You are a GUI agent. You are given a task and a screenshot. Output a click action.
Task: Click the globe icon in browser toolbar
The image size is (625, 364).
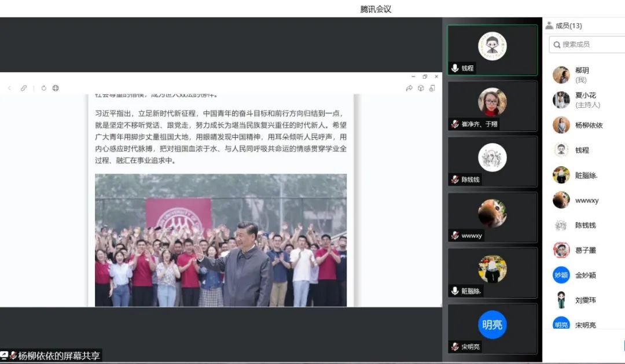tap(56, 88)
